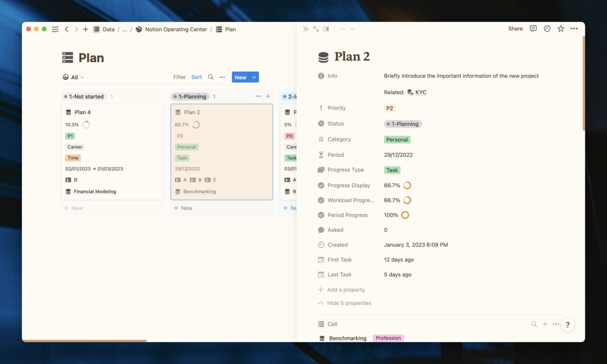Select the 1-Not started group header
This screenshot has width=607, height=364.
coord(84,97)
